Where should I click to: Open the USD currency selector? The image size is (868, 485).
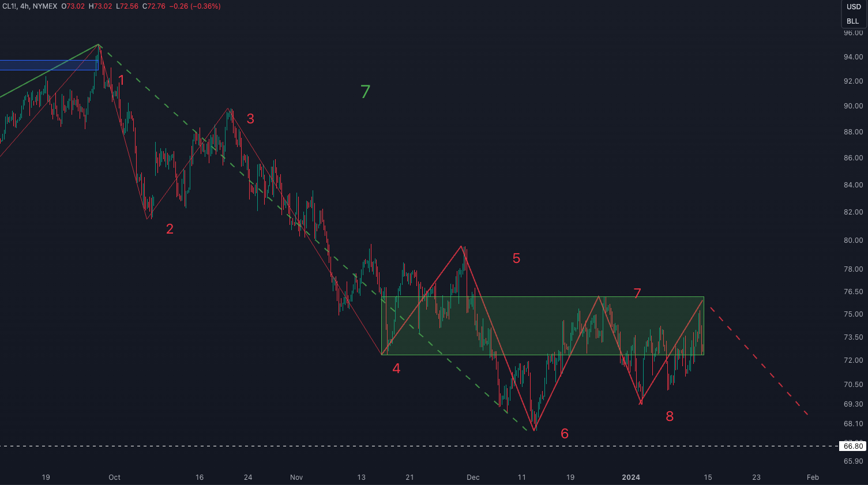853,7
